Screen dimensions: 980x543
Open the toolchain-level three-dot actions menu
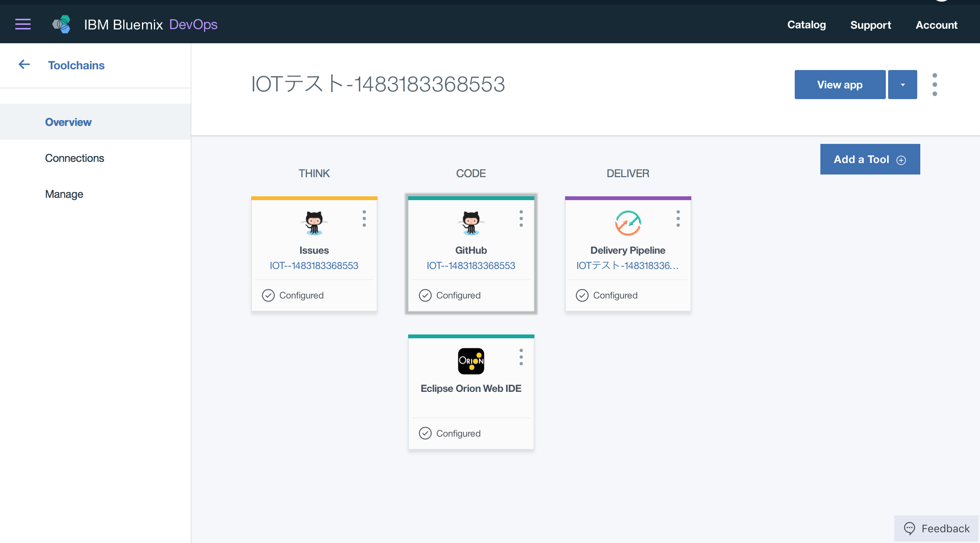pos(934,85)
